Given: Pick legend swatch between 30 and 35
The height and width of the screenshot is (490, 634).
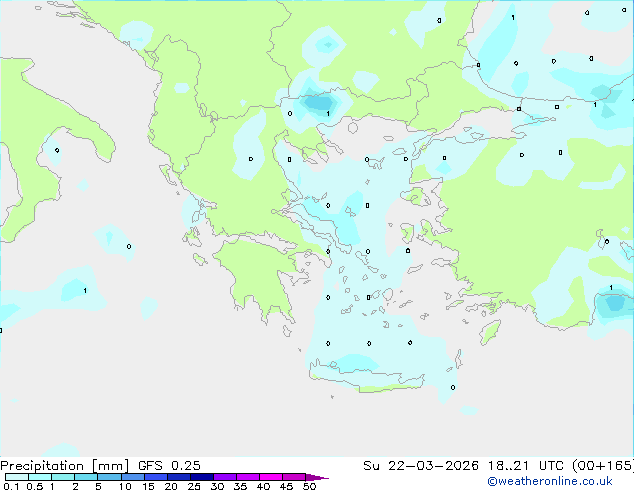Looking at the screenshot, I should pos(224,477).
